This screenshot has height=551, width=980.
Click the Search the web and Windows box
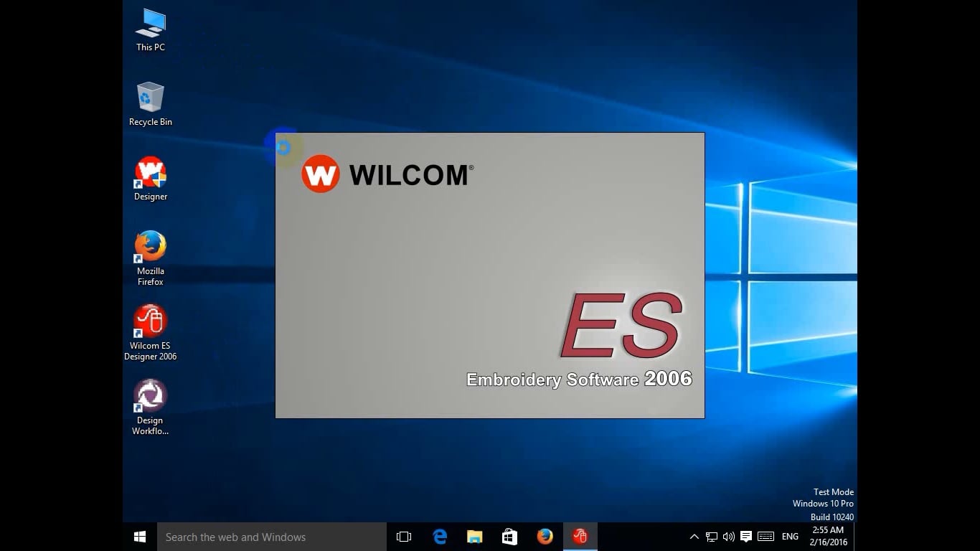272,537
